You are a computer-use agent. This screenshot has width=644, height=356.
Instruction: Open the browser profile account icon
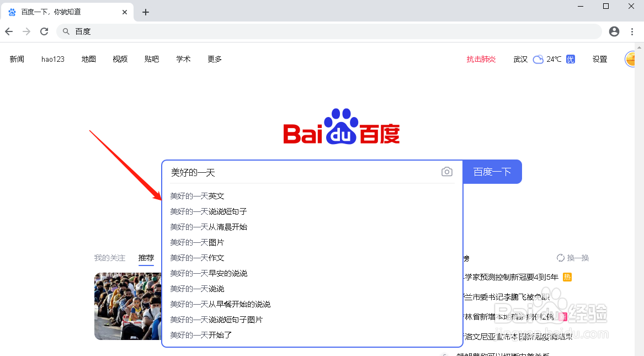coord(614,31)
